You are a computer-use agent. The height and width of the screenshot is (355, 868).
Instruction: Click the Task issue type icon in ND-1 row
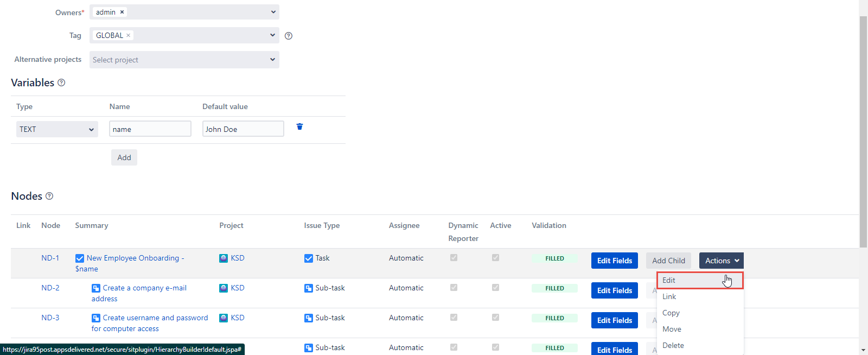click(x=309, y=258)
